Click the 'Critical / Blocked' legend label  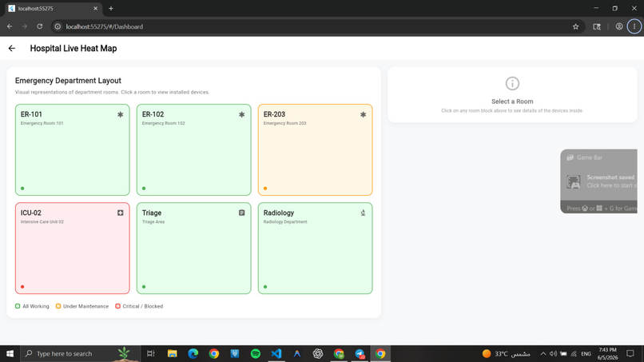pyautogui.click(x=143, y=306)
